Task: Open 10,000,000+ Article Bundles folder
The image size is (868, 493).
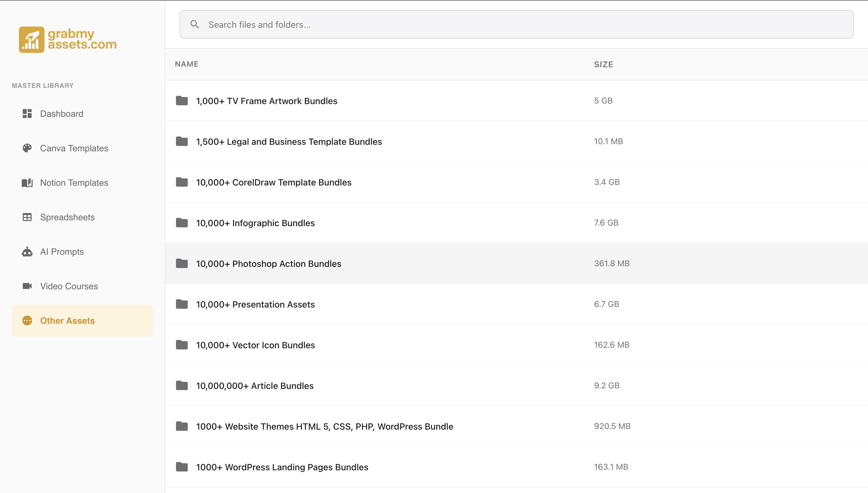Action: (254, 386)
